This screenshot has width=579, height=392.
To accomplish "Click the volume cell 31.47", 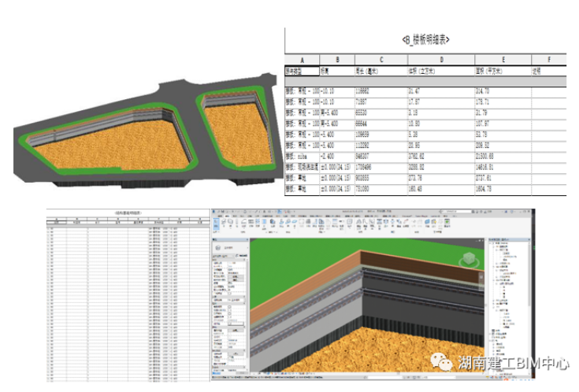I will pos(441,91).
